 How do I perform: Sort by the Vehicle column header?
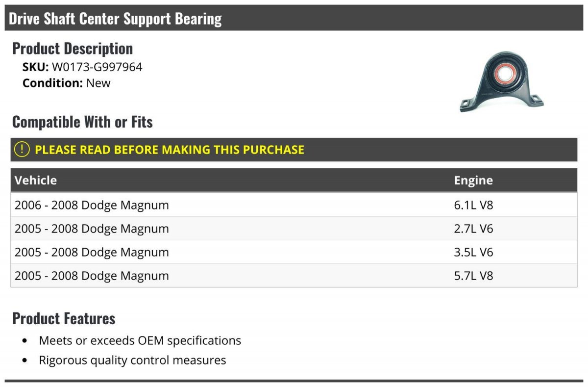pos(36,180)
